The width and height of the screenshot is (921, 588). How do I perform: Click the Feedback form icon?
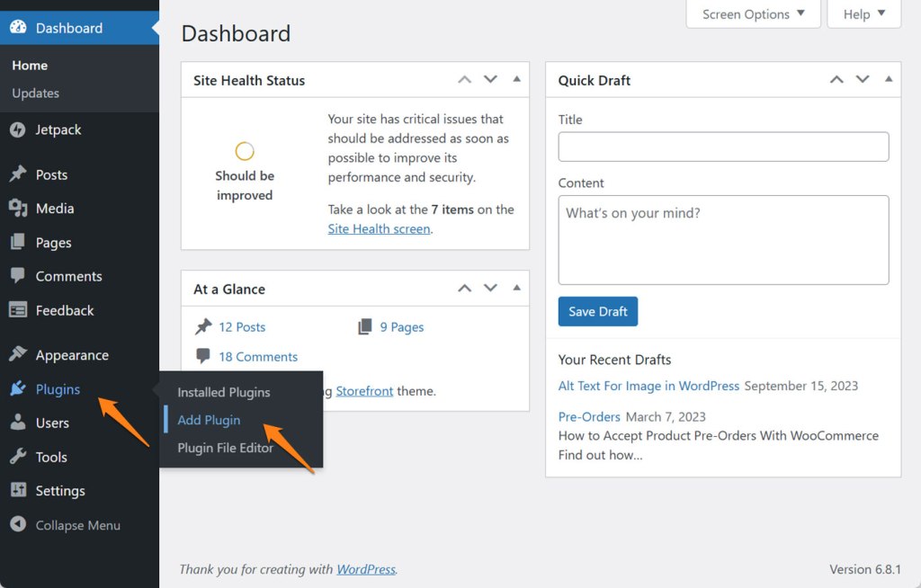(x=18, y=309)
